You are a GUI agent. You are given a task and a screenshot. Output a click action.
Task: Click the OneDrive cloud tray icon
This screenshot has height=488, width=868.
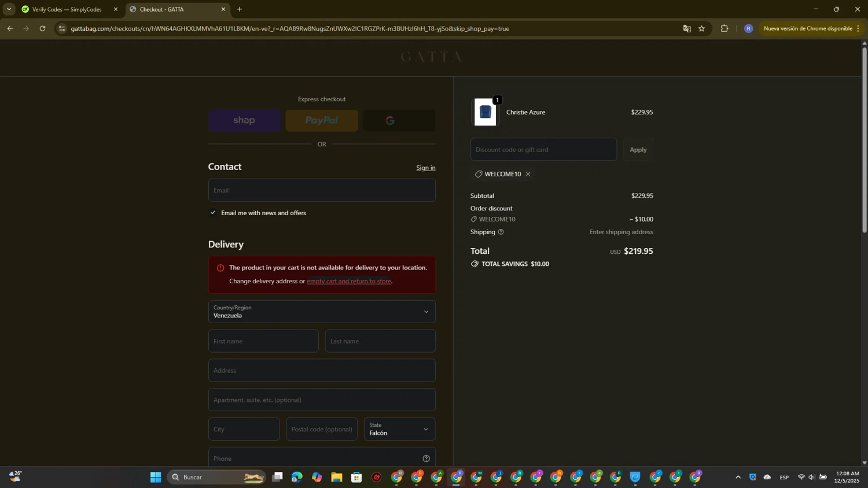[767, 477]
